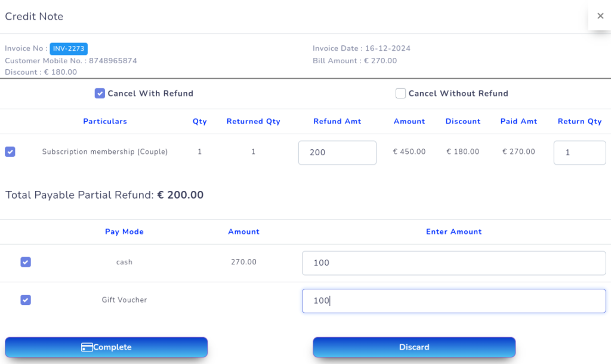Click the Total Payable Partial Refund amount
This screenshot has width=611, height=364.
click(180, 195)
